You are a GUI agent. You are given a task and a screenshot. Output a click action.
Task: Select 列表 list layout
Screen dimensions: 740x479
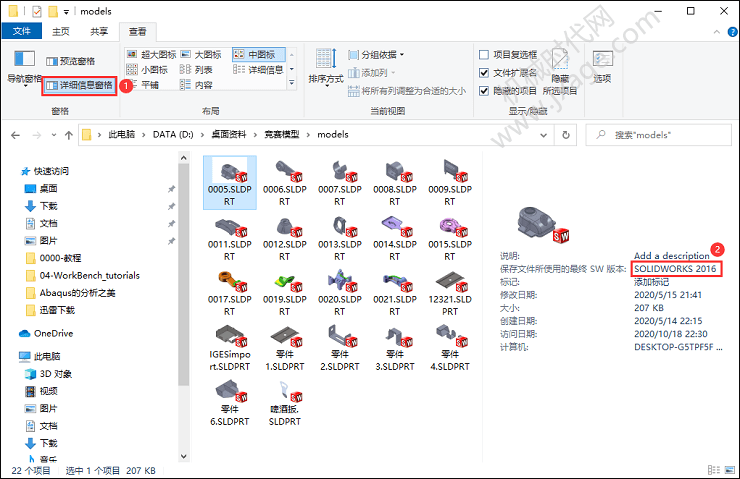196,69
